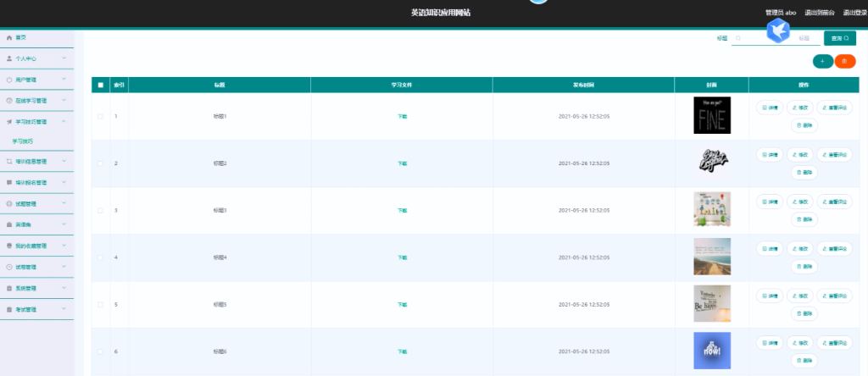Screen dimensions: 868x376
Task: Click the person icon for 个人中心
Action: [x=8, y=58]
